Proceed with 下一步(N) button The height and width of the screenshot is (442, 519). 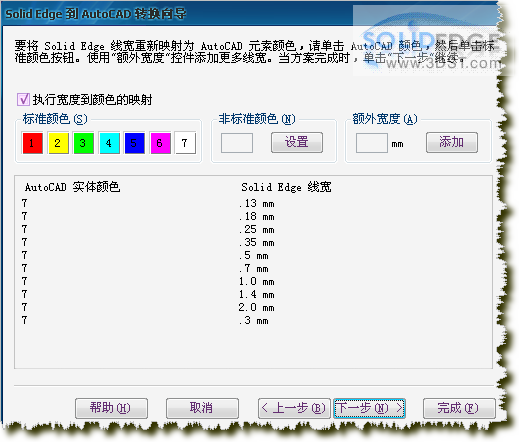click(x=369, y=408)
